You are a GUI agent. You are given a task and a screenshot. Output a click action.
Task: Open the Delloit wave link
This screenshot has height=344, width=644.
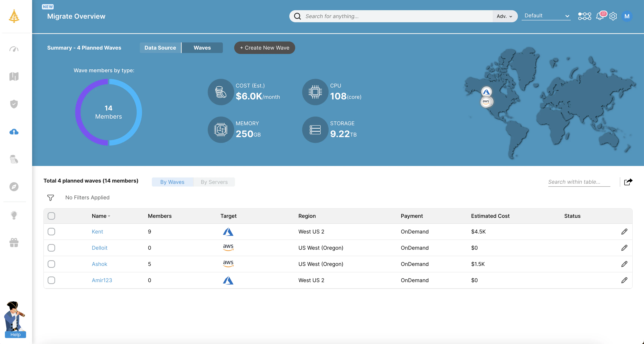[x=100, y=248]
